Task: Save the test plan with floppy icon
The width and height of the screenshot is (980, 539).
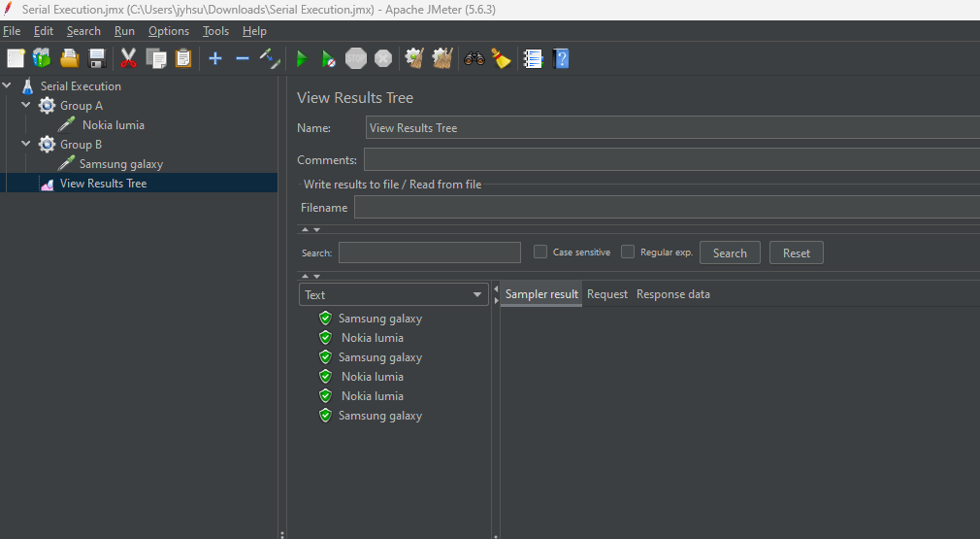Action: [97, 59]
